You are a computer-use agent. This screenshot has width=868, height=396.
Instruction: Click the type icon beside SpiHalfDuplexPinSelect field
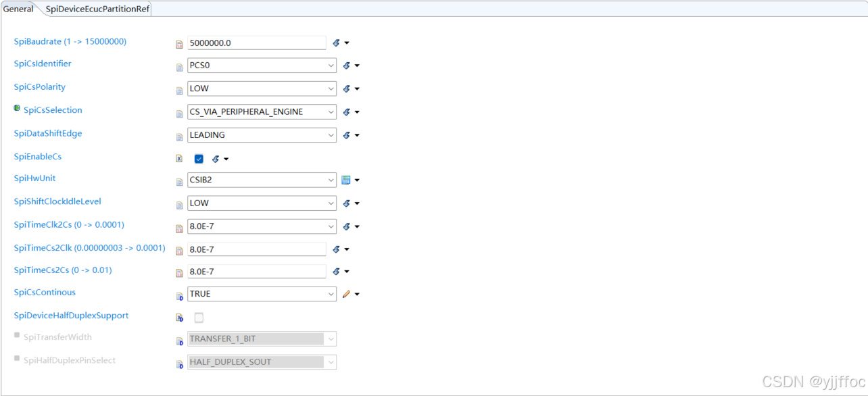click(x=179, y=364)
